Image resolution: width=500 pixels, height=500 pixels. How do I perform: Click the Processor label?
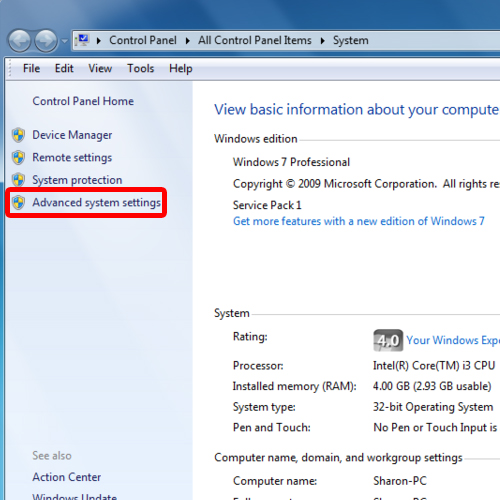[x=258, y=366]
